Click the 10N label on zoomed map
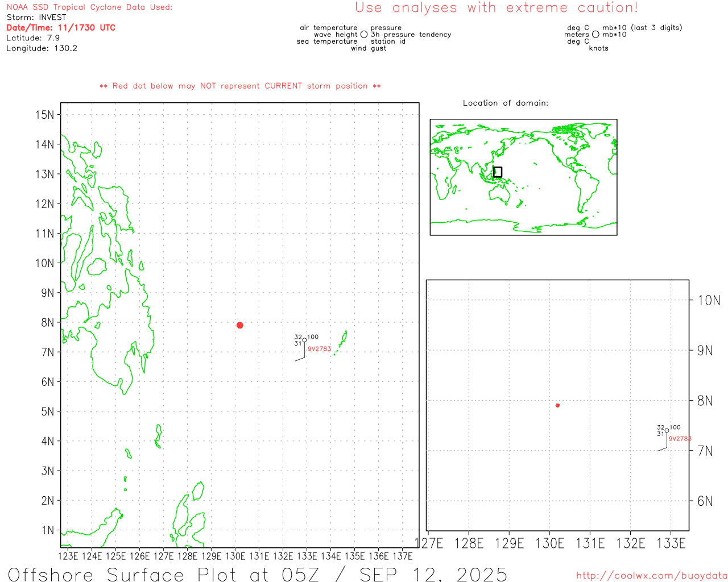Image resolution: width=728 pixels, height=582 pixels. pyautogui.click(x=709, y=300)
